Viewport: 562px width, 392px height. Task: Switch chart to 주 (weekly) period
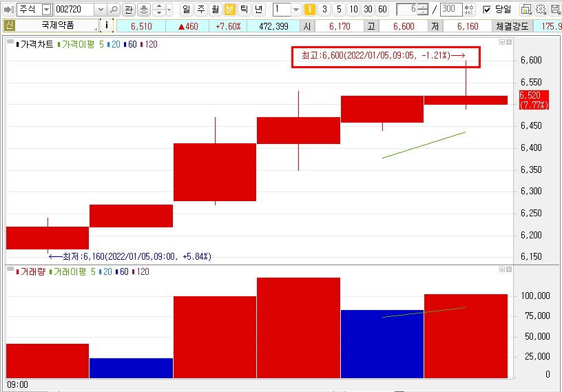(201, 10)
